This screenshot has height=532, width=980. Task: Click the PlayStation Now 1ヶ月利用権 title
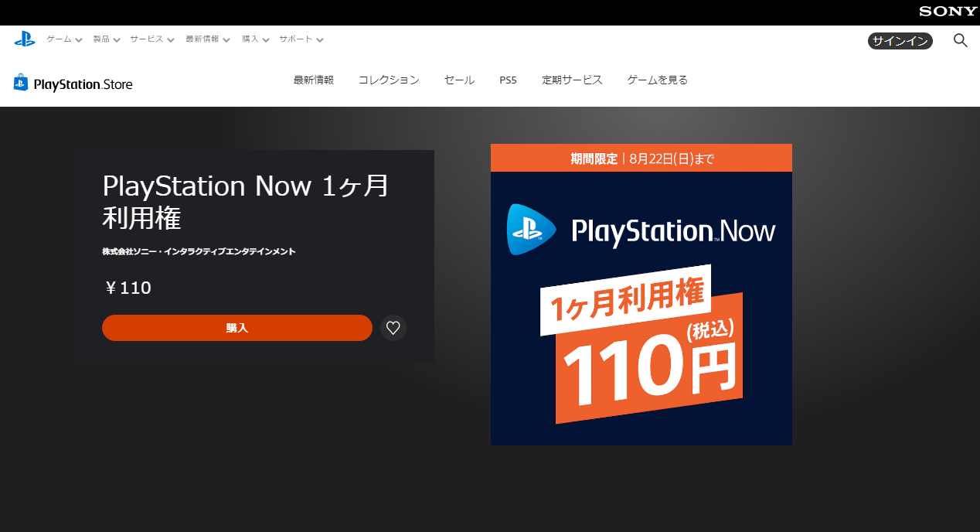tap(246, 203)
